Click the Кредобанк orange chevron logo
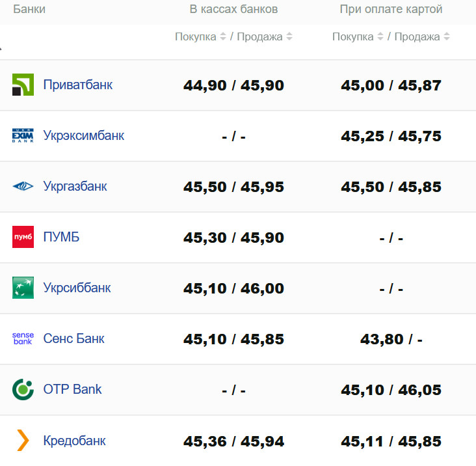 (23, 441)
